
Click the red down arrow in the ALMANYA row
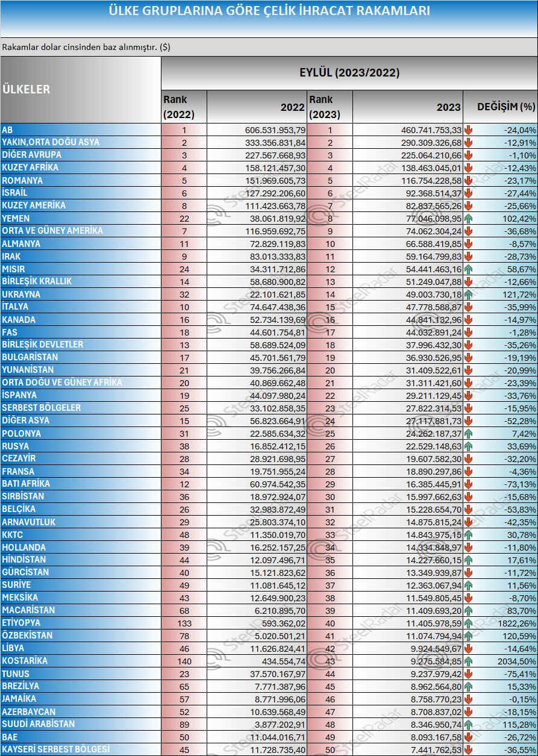[x=469, y=243]
